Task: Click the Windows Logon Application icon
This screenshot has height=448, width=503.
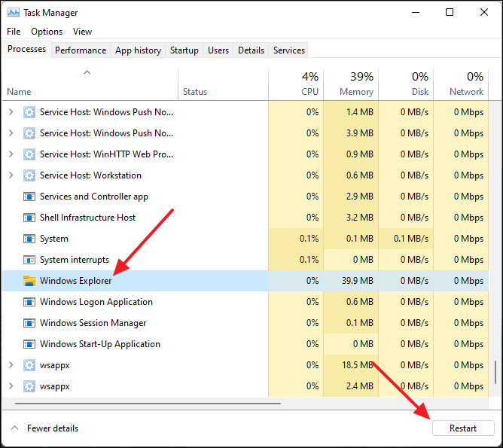Action: (29, 302)
